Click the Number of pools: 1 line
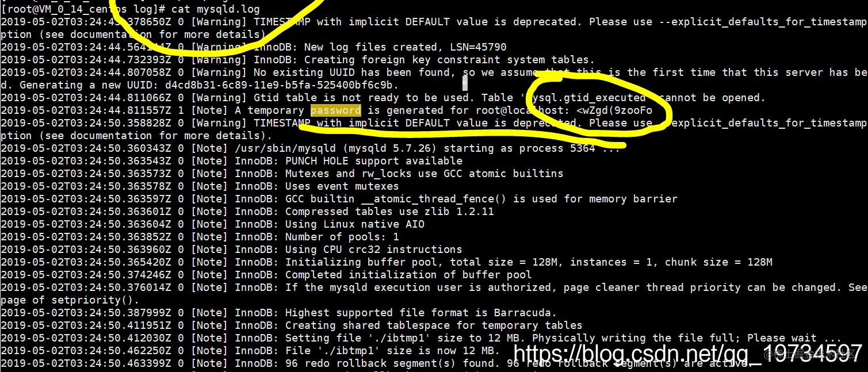 click(200, 237)
